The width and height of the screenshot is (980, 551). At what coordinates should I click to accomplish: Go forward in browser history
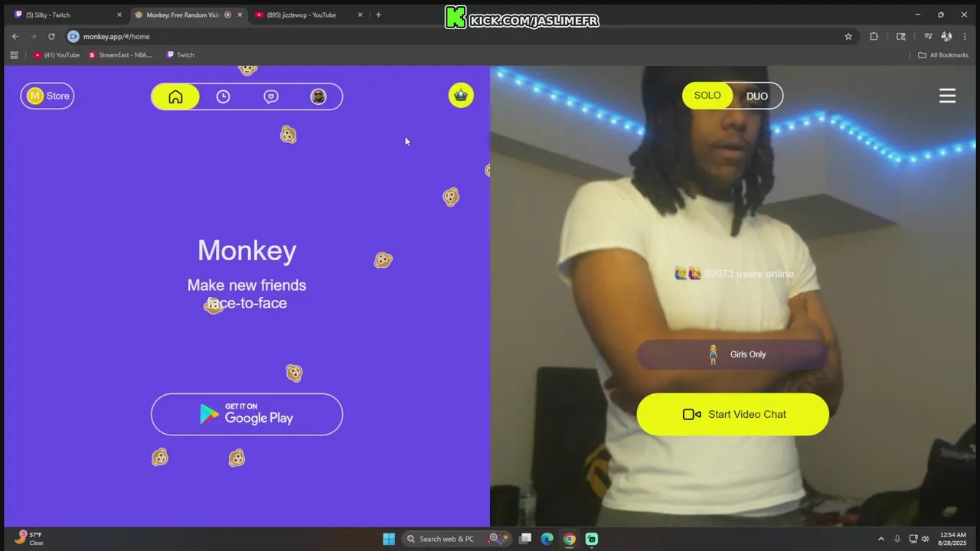coord(33,36)
